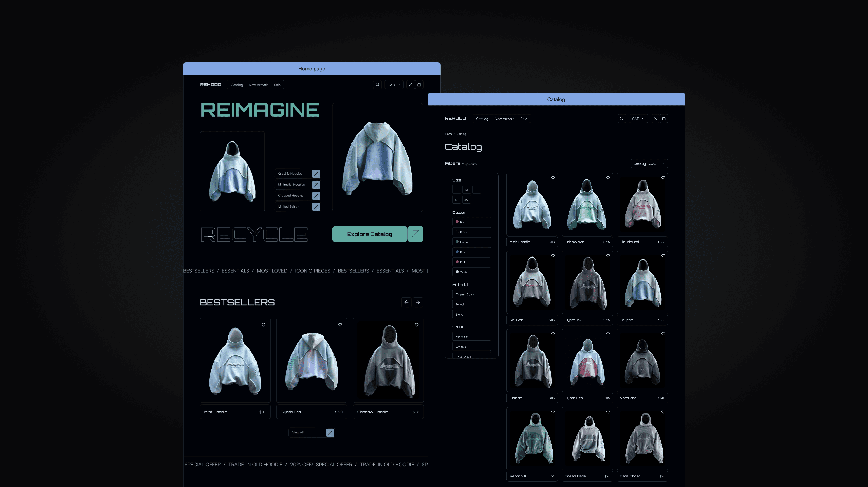Click search icon in Home page header

coord(377,85)
